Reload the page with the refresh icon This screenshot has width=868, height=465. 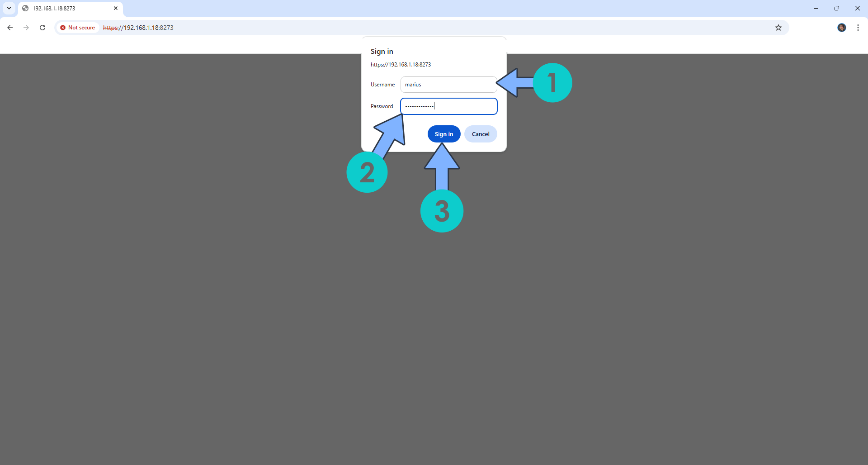[x=42, y=28]
